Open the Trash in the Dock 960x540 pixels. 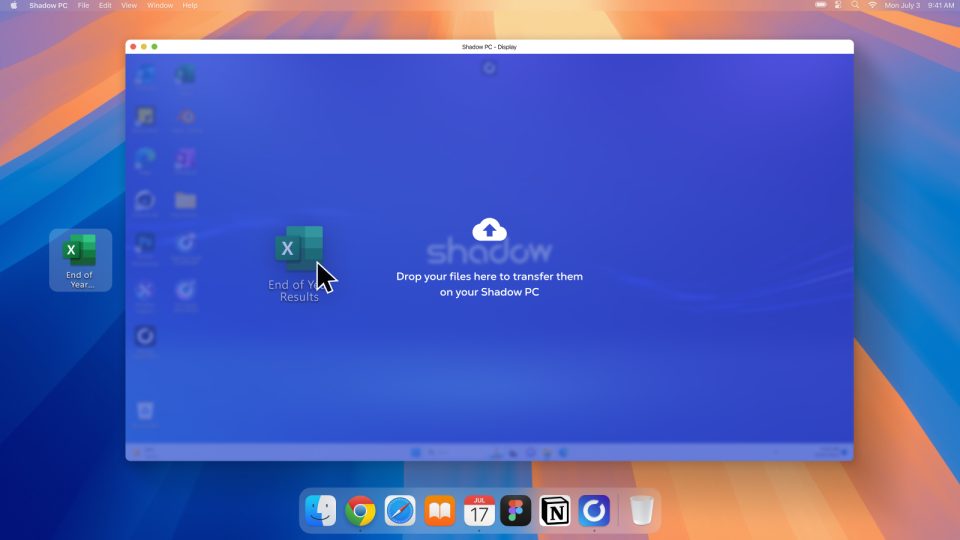tap(641, 510)
